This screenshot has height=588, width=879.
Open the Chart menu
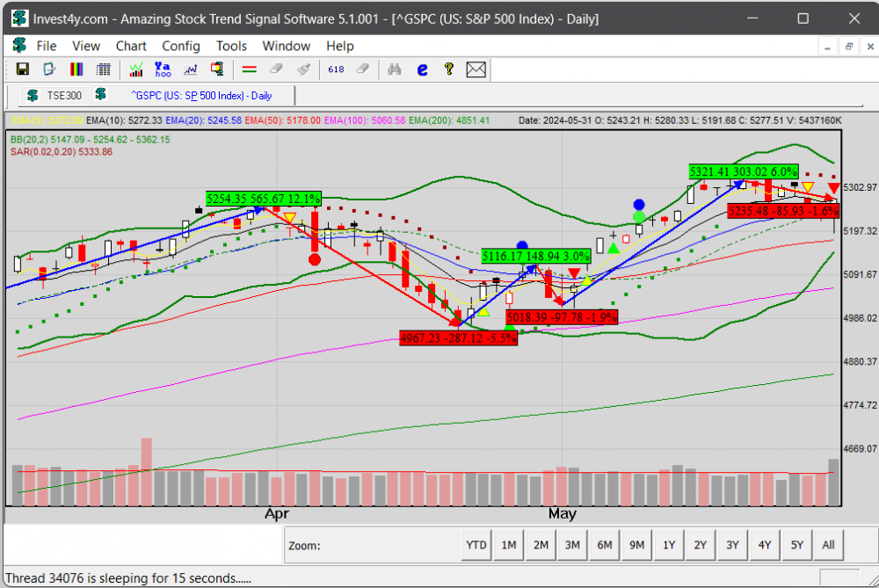coord(131,46)
